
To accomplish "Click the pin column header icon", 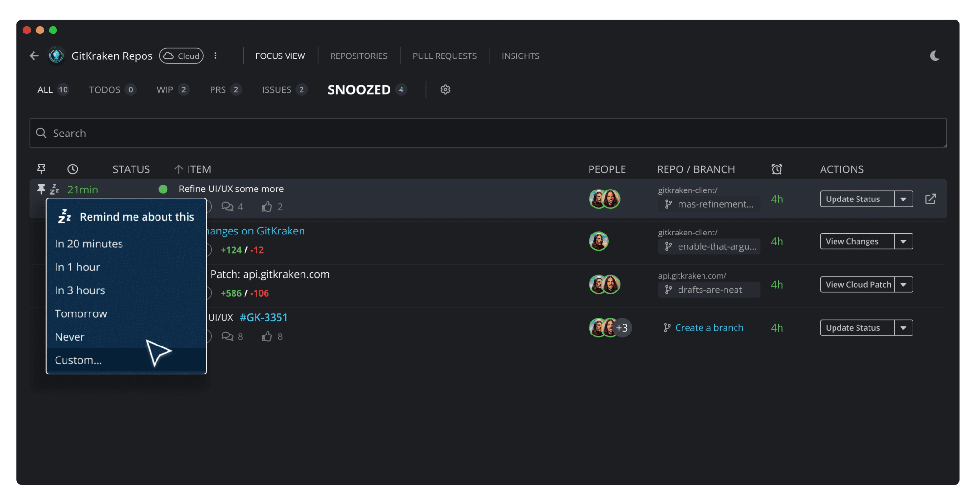I will click(41, 169).
